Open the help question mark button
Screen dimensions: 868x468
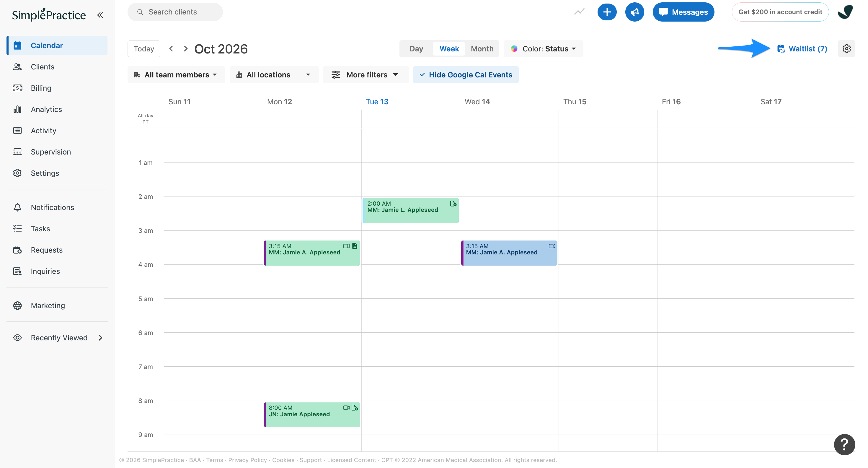point(844,444)
